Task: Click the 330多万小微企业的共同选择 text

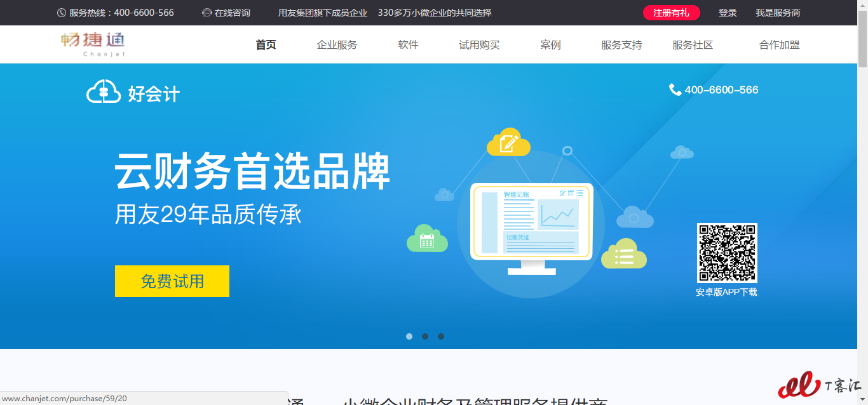Action: click(435, 13)
